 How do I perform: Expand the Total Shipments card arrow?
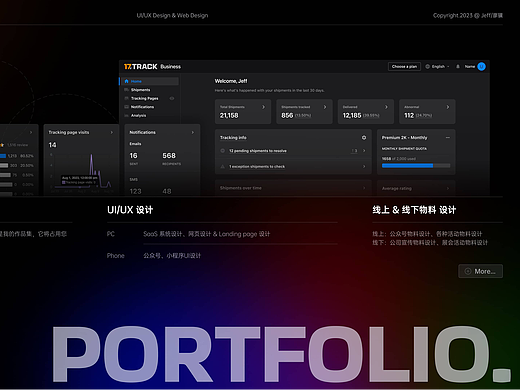263,107
